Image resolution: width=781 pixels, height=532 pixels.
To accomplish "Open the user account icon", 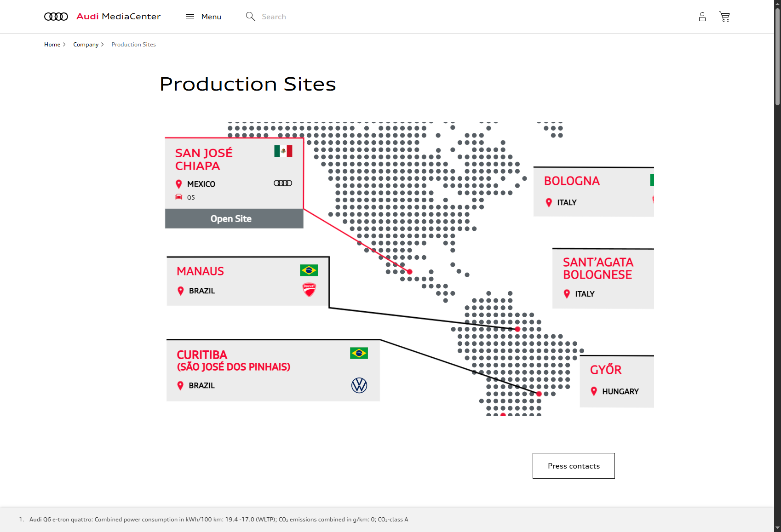I will 702,17.
